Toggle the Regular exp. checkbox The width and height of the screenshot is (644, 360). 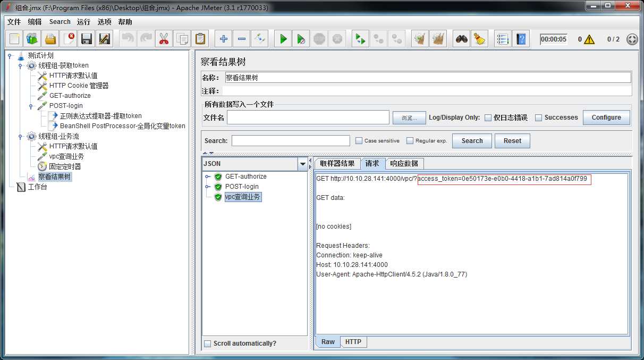point(410,141)
